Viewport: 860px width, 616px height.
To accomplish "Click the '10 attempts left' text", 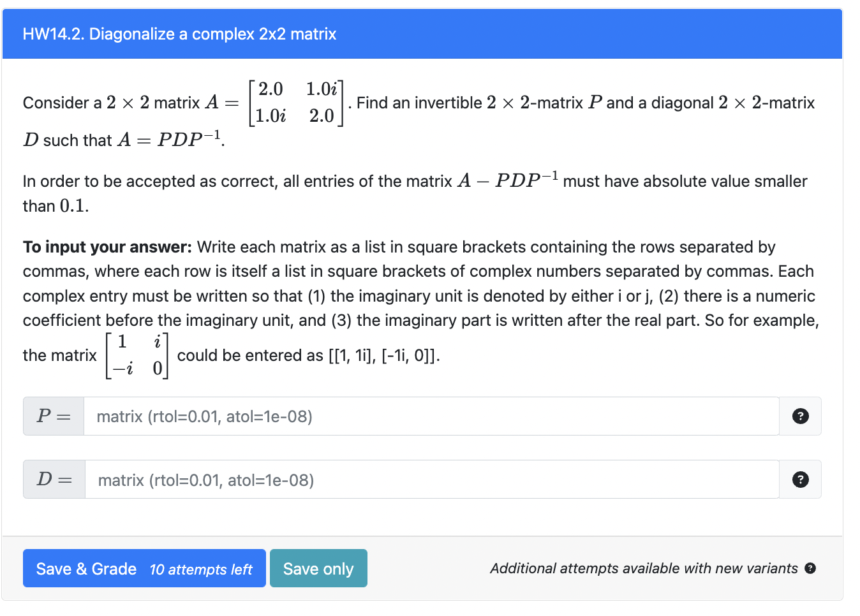I will pyautogui.click(x=201, y=569).
